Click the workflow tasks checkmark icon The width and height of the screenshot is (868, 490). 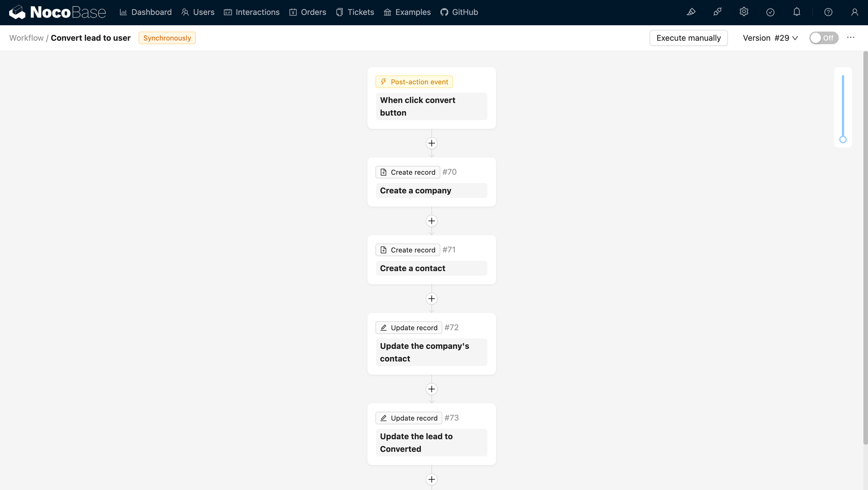[770, 12]
